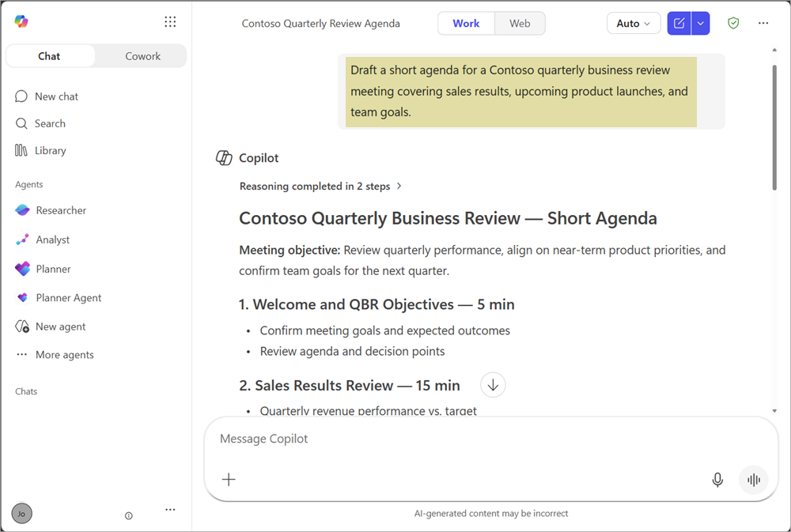Click the Agents section heading
The height and width of the screenshot is (532, 791).
[28, 184]
